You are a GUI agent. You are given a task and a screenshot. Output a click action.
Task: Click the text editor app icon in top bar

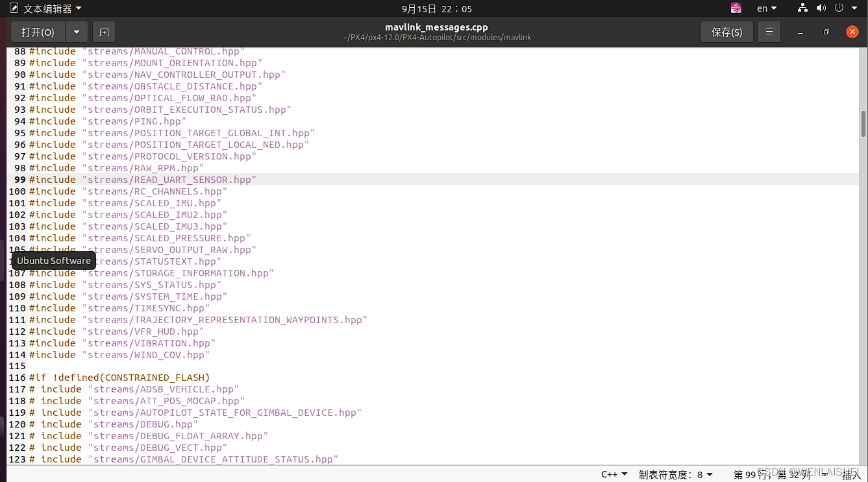point(14,8)
